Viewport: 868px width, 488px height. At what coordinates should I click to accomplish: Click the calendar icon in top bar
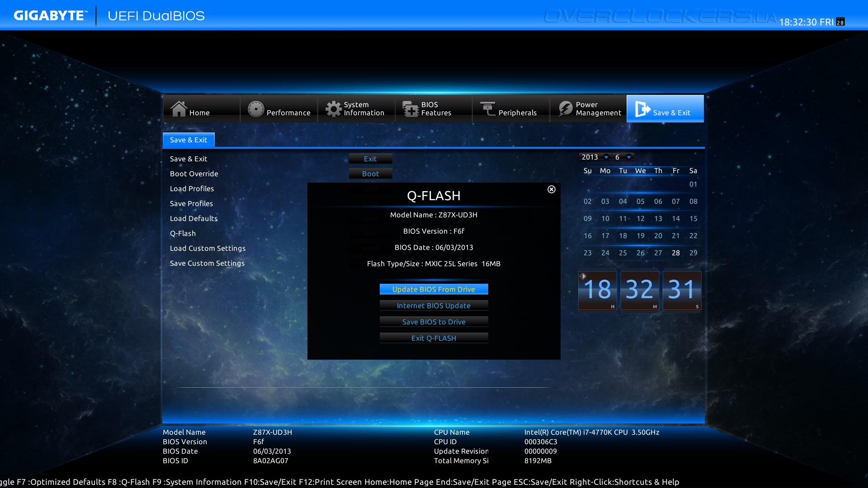840,21
